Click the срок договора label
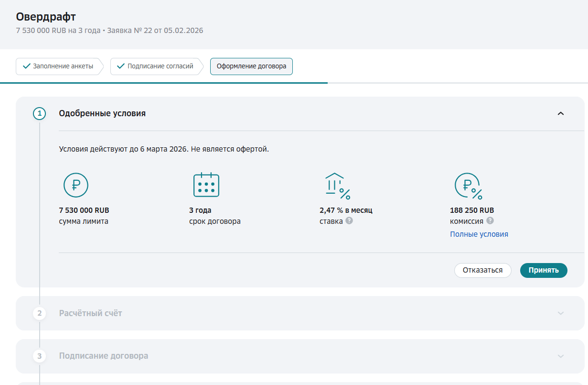 point(215,221)
